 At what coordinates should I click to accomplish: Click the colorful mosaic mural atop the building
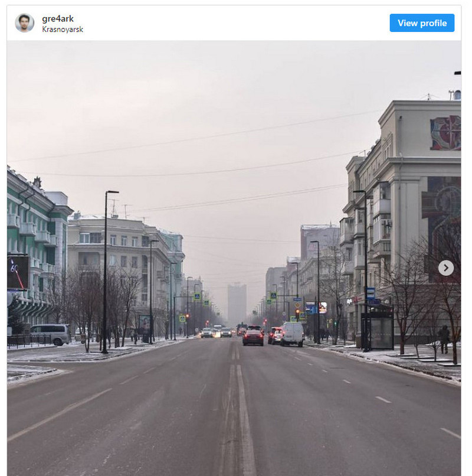[445, 133]
